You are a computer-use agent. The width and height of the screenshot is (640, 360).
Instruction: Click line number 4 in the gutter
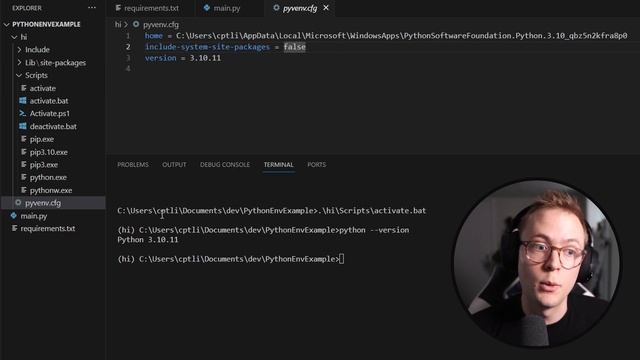128,69
